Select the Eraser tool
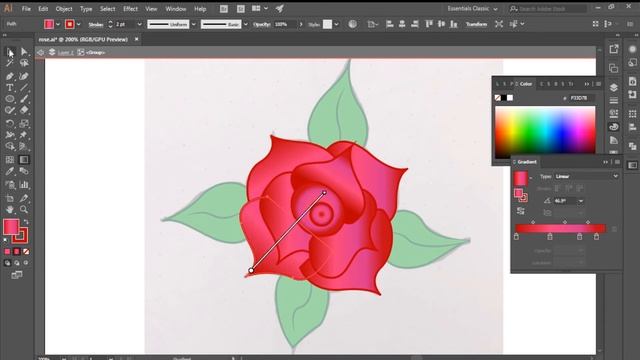 24,110
